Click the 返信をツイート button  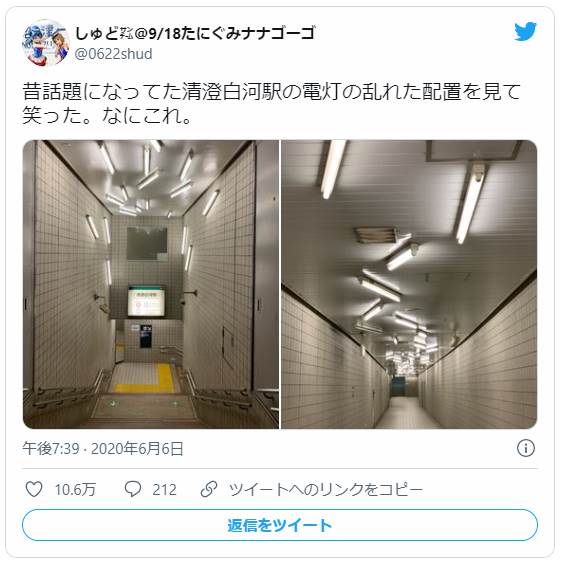pos(280,525)
